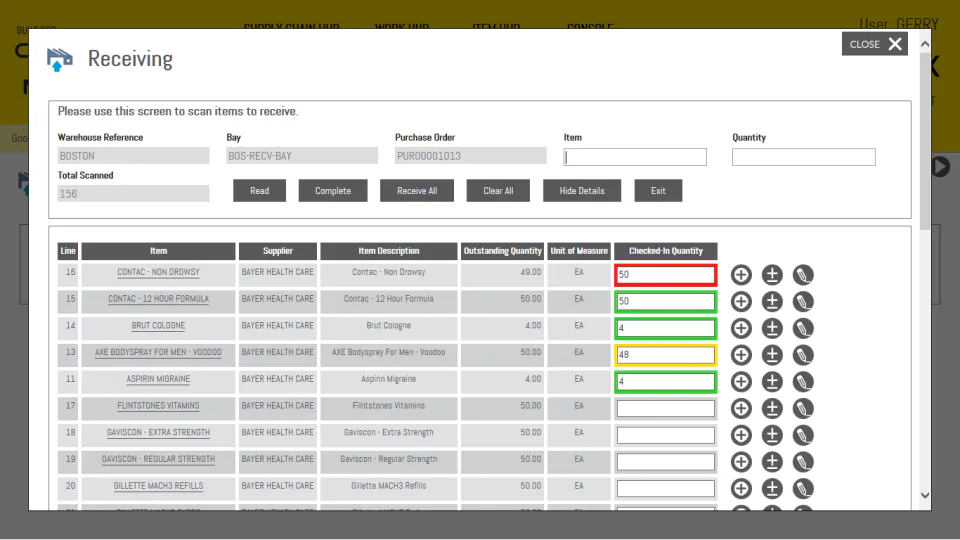Click the plus-minus icon for Contac - 12 Hour Formula row

[772, 302]
